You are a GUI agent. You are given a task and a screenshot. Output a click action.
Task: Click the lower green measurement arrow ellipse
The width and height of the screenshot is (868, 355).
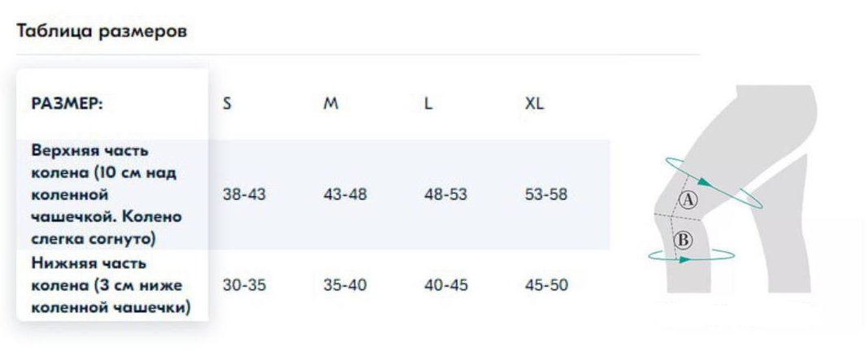pos(692,255)
